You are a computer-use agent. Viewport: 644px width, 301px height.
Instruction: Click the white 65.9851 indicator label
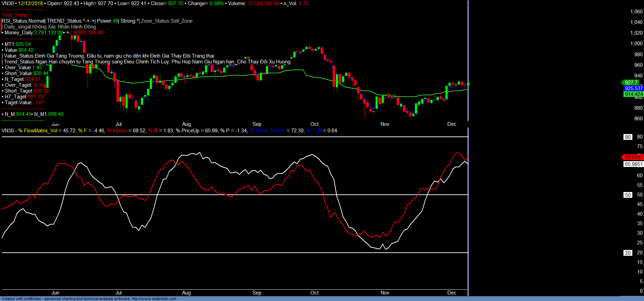(x=633, y=164)
